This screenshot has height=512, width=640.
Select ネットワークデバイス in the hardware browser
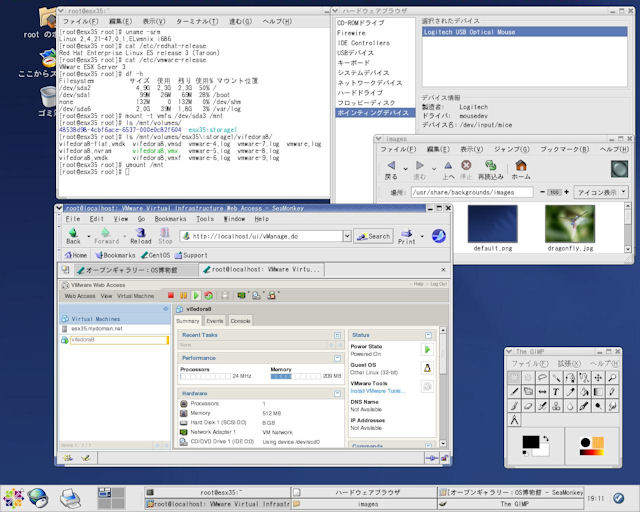(370, 83)
